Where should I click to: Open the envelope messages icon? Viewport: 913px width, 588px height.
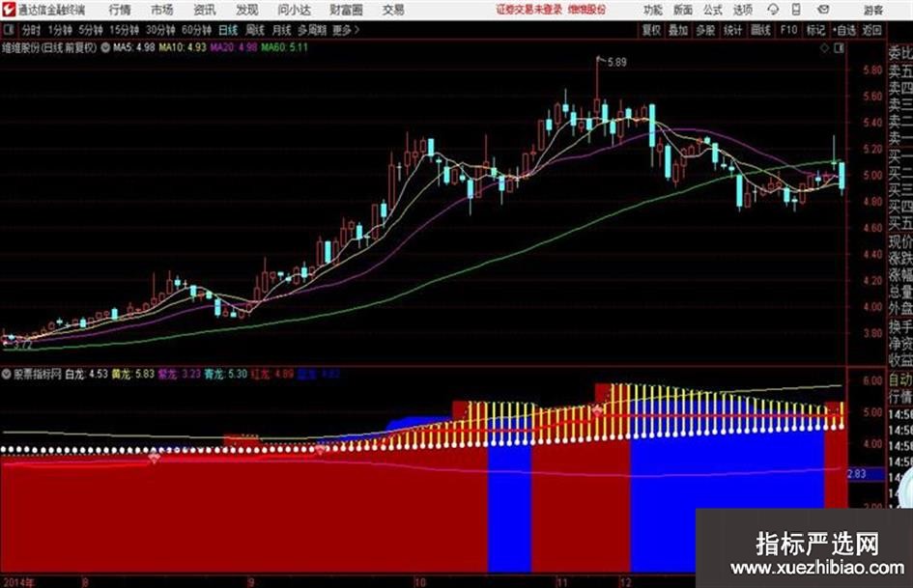(x=823, y=10)
